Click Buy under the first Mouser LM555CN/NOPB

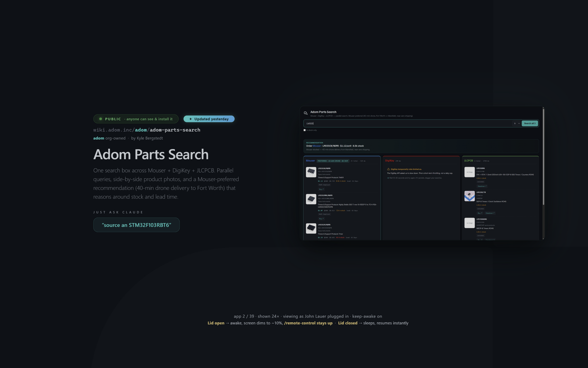tap(321, 189)
